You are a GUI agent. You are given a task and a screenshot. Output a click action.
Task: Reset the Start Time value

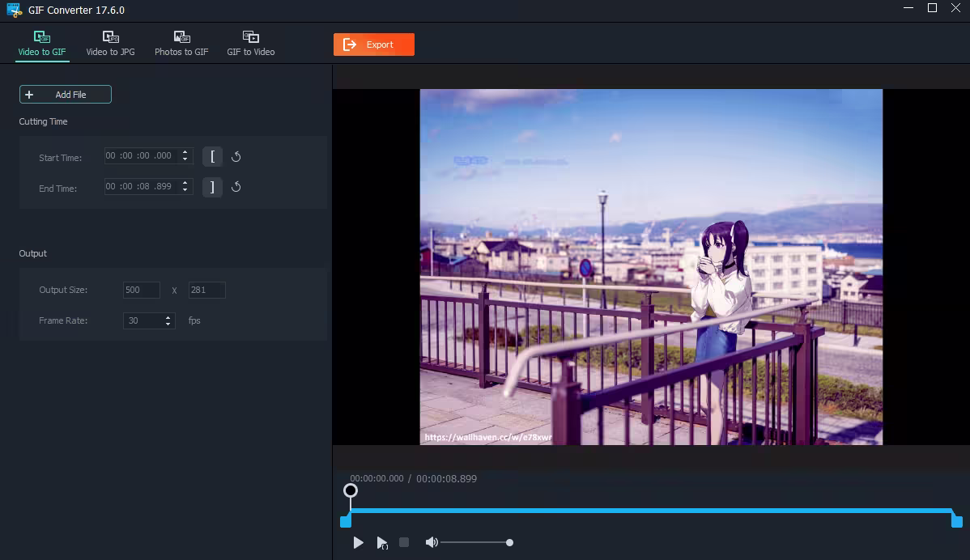[236, 157]
